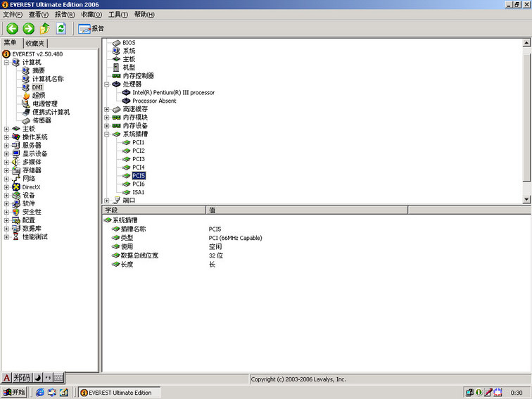Viewport: 532px width, 399px height.
Task: Click the 超频 flame icon
Action: 26,96
